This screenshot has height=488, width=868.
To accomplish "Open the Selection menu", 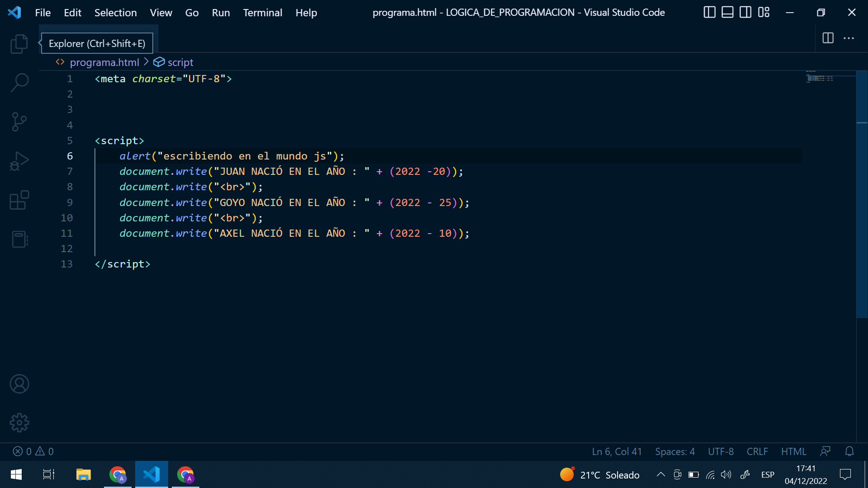I will tap(115, 13).
